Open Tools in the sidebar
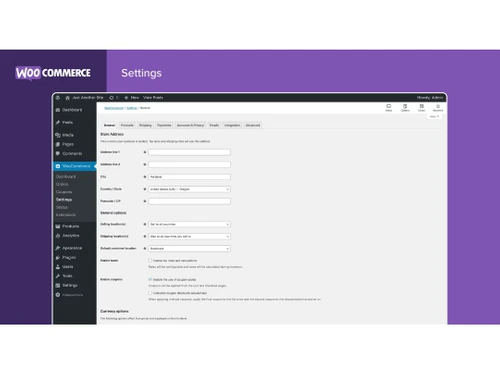The width and height of the screenshot is (500, 375). 64,276
